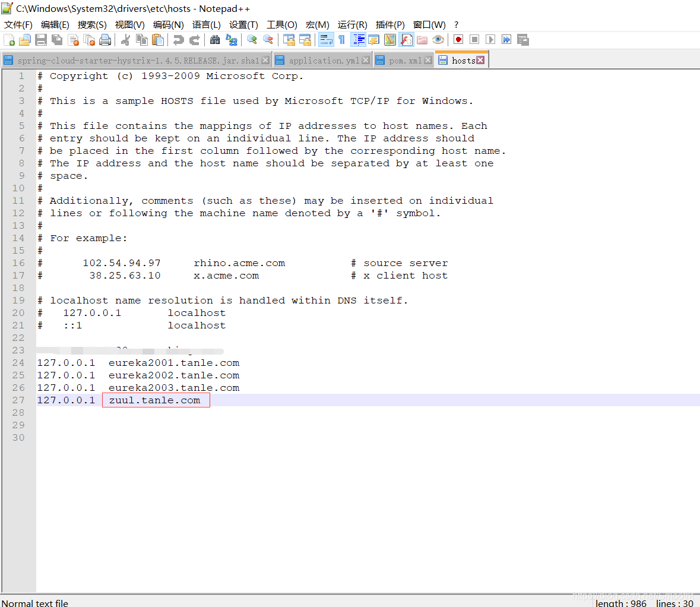Close current file toolbar icon
The height and width of the screenshot is (607, 700).
73,40
